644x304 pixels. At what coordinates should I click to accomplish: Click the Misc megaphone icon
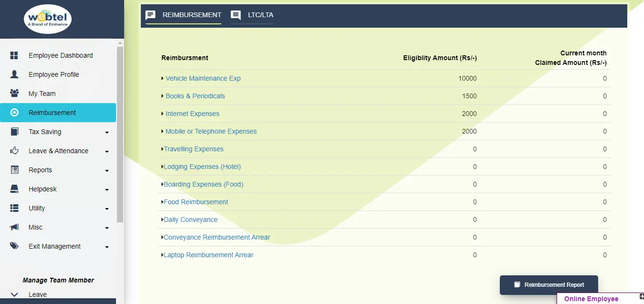click(x=14, y=227)
